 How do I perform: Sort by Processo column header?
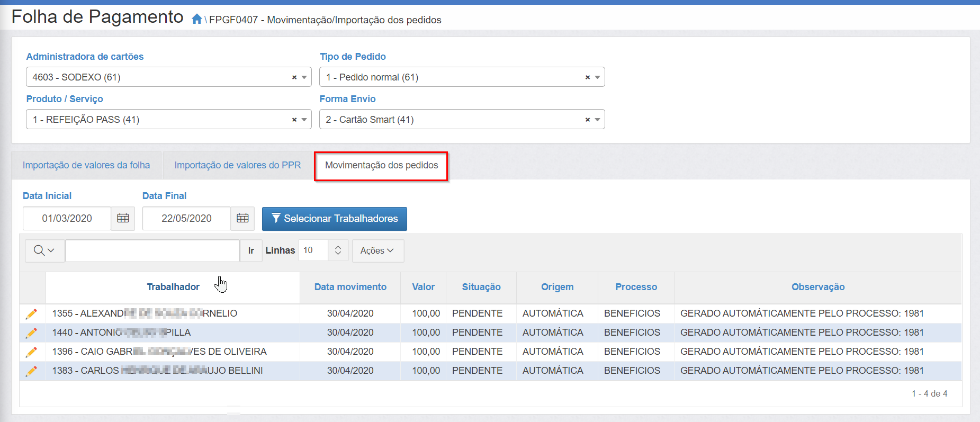tap(636, 287)
